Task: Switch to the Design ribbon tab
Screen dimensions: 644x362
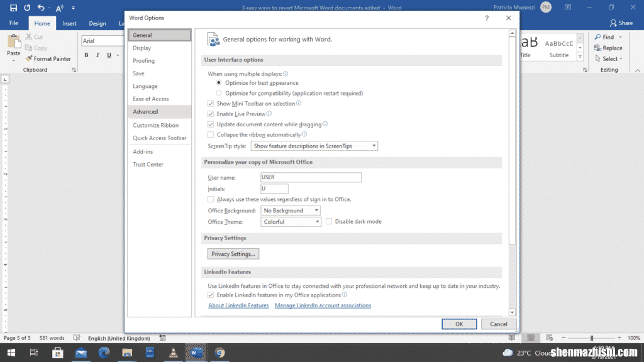Action: (97, 23)
